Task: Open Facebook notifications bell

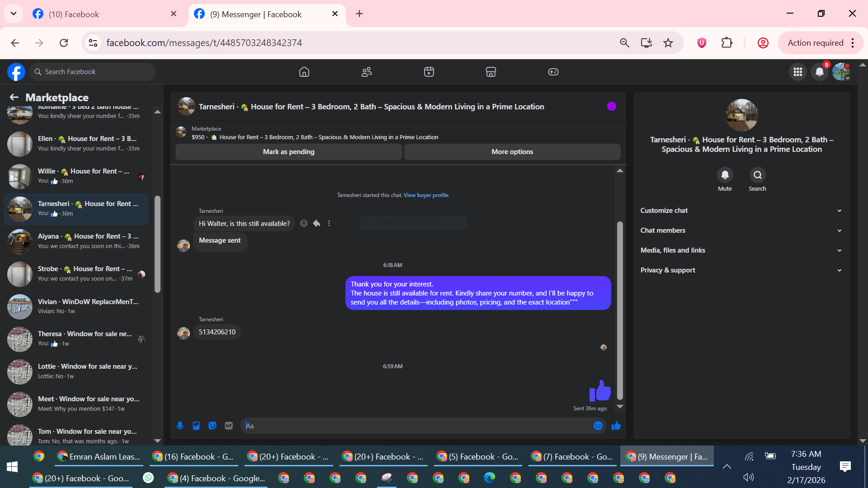Action: (819, 72)
